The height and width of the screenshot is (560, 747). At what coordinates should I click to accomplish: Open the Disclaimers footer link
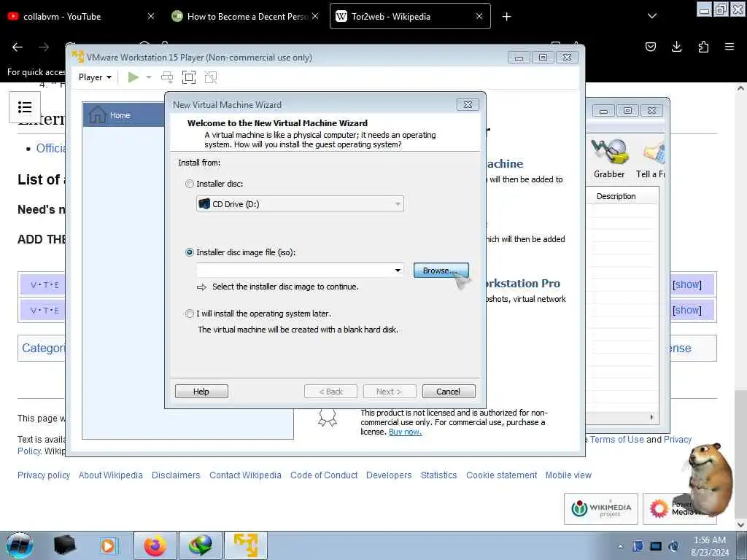point(176,475)
